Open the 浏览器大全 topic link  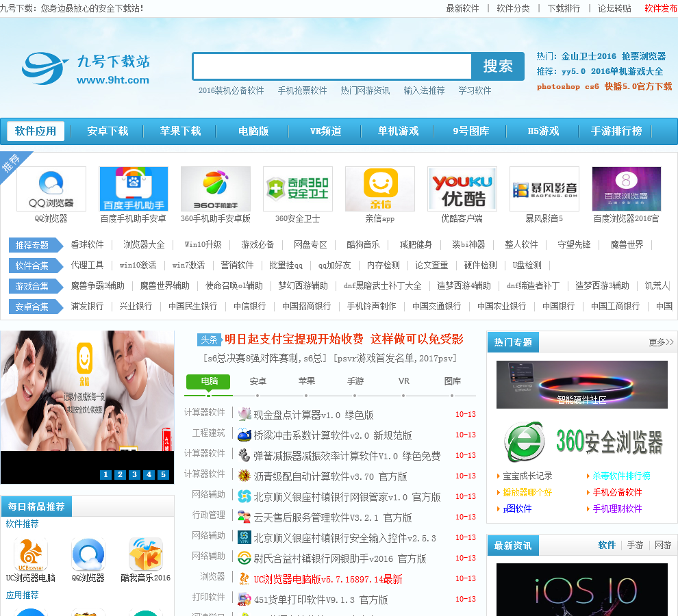144,244
